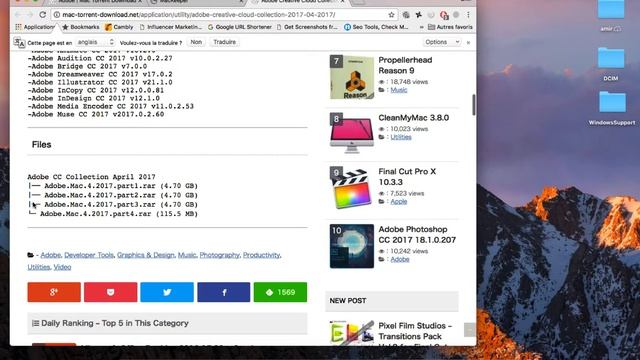This screenshot has width=640, height=360.
Task: Click the Adobe link under Photoshop CC
Action: pyautogui.click(x=400, y=259)
